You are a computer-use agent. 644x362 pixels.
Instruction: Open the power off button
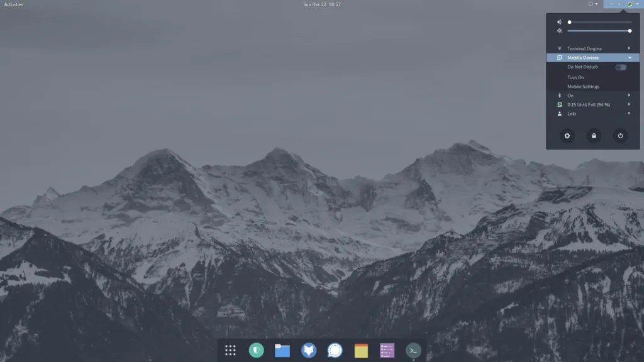tap(620, 136)
